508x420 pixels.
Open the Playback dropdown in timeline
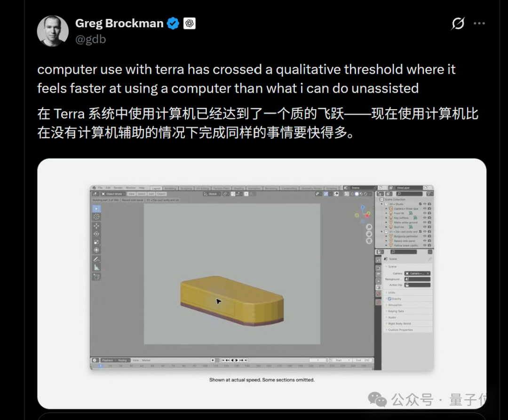[x=109, y=360]
